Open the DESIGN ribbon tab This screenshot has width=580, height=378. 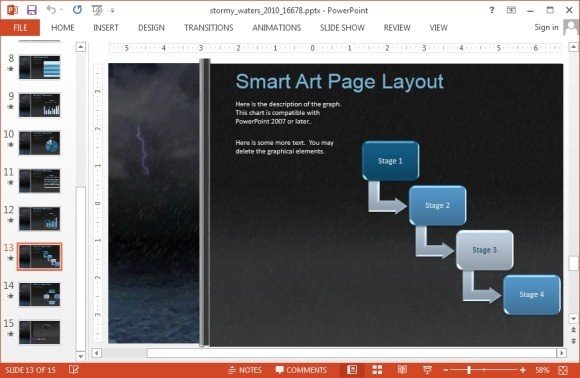pos(151,28)
